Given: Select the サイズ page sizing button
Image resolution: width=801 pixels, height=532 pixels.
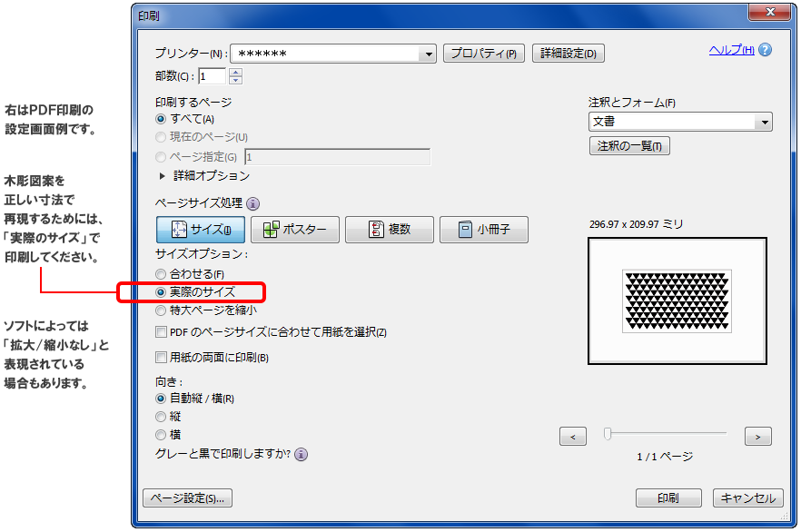Looking at the screenshot, I should point(200,230).
